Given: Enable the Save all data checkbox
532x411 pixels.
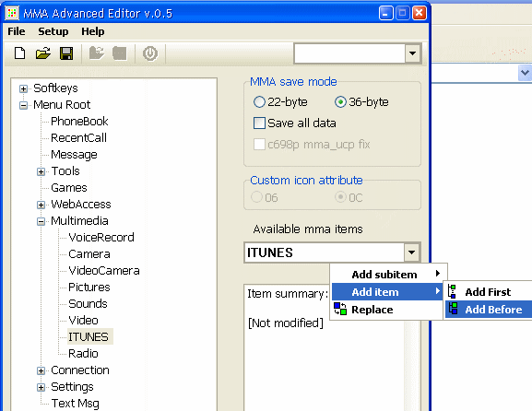Looking at the screenshot, I should (260, 123).
